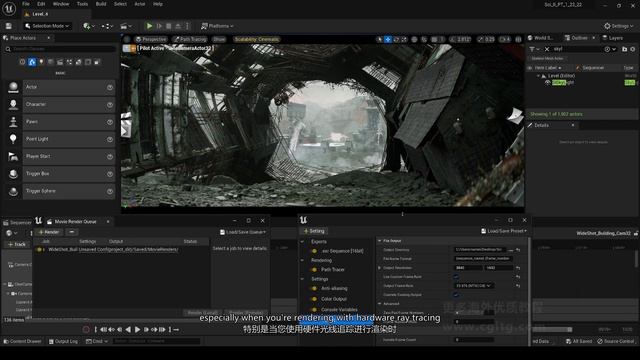Toggle the Anti-aliasing setting switch

(314, 288)
